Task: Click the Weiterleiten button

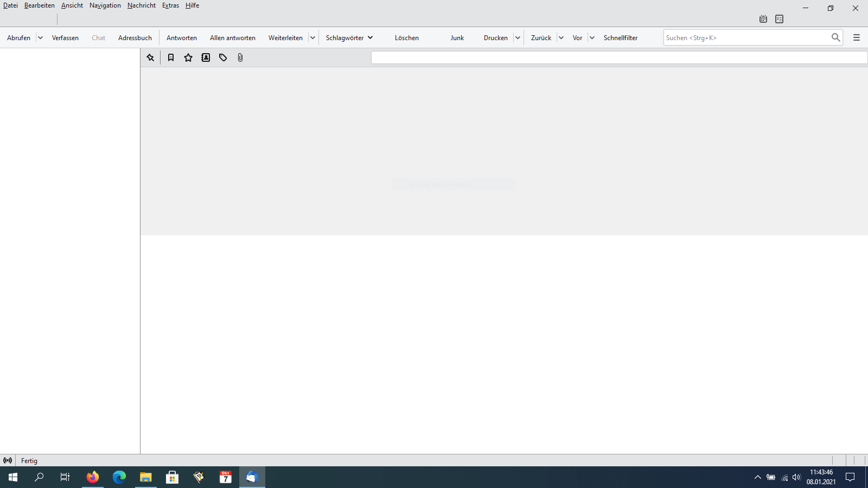Action: click(x=285, y=38)
